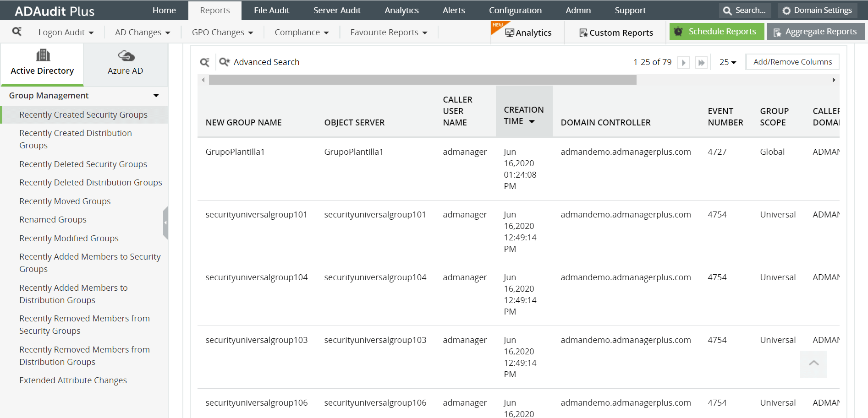Open the Alerts tab

coord(454,10)
